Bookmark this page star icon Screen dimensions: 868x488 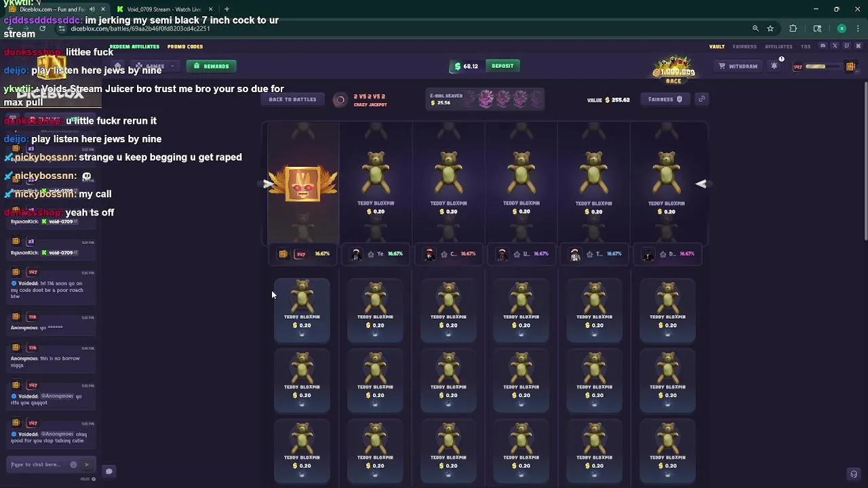(770, 28)
